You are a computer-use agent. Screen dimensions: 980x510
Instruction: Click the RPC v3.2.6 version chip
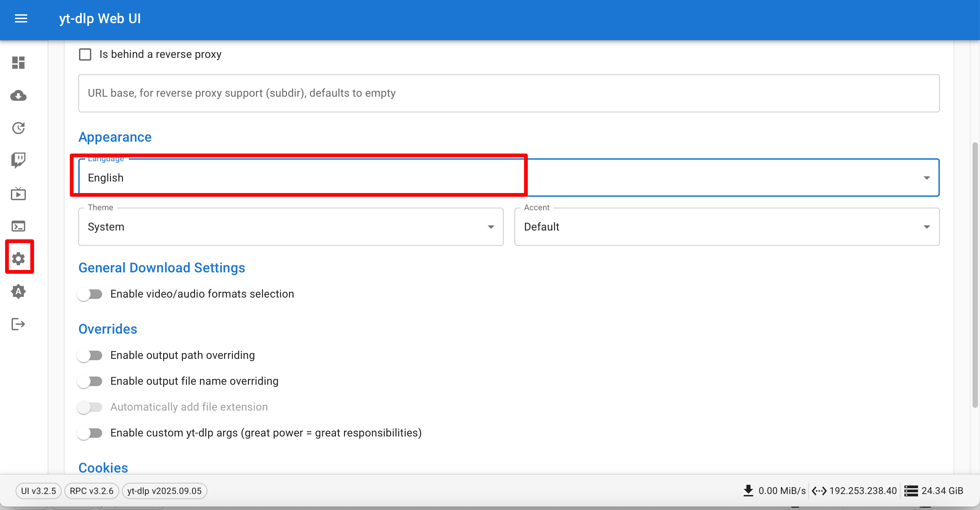(x=91, y=491)
